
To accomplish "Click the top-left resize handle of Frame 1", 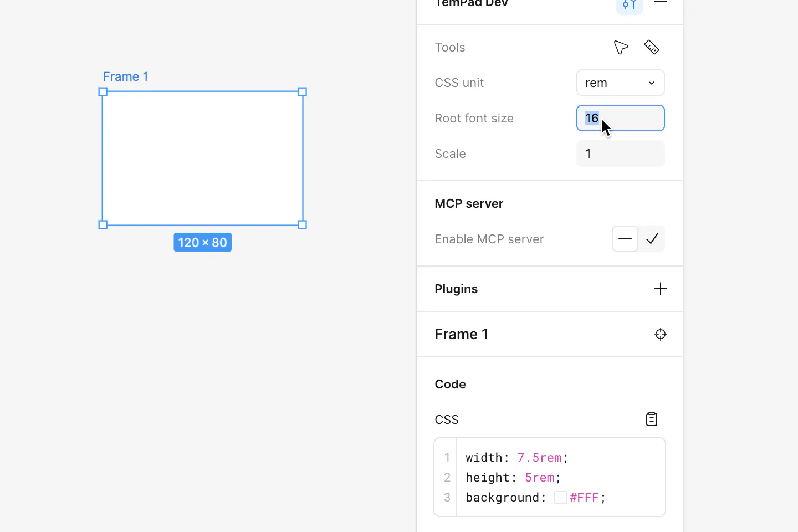I will click(103, 92).
